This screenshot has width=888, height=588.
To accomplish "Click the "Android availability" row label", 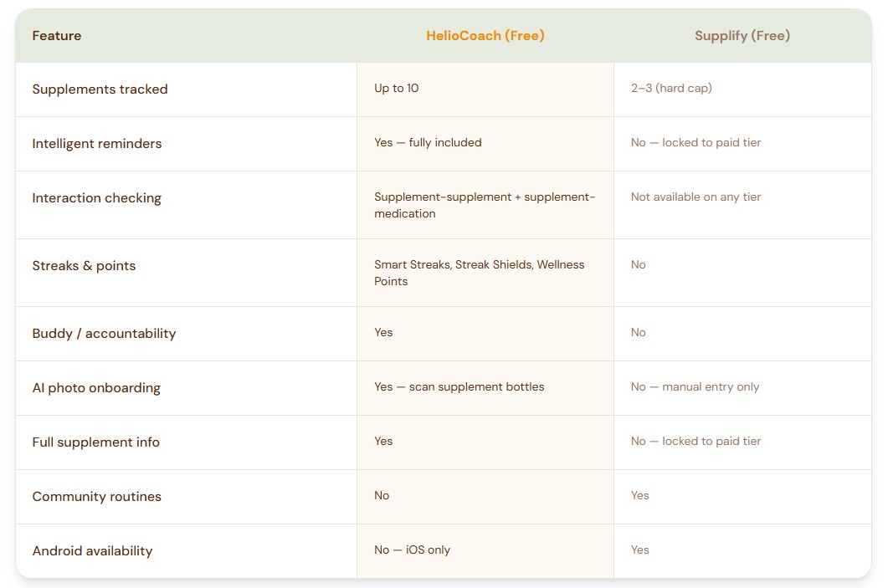I will click(x=92, y=551).
